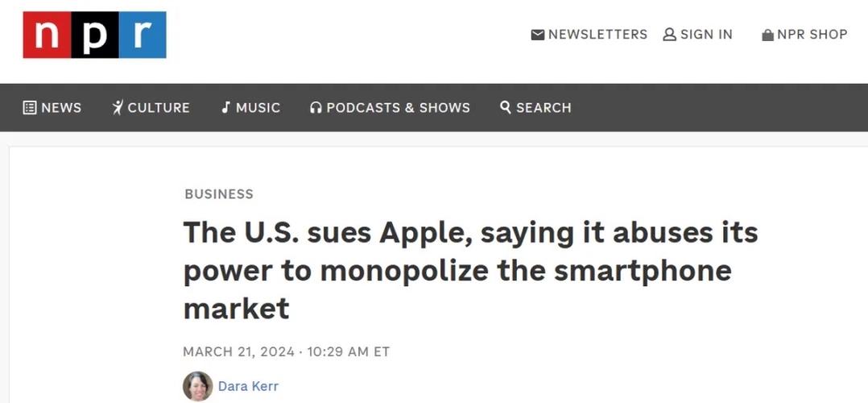This screenshot has height=403, width=868.
Task: Open the CULTURE menu item
Action: (x=151, y=107)
